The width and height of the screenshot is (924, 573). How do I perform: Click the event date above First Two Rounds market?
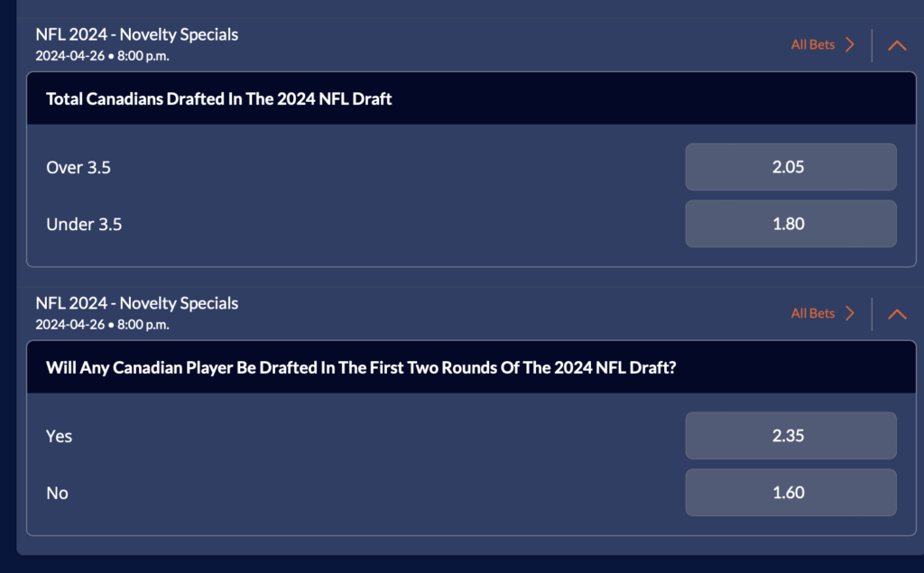103,324
